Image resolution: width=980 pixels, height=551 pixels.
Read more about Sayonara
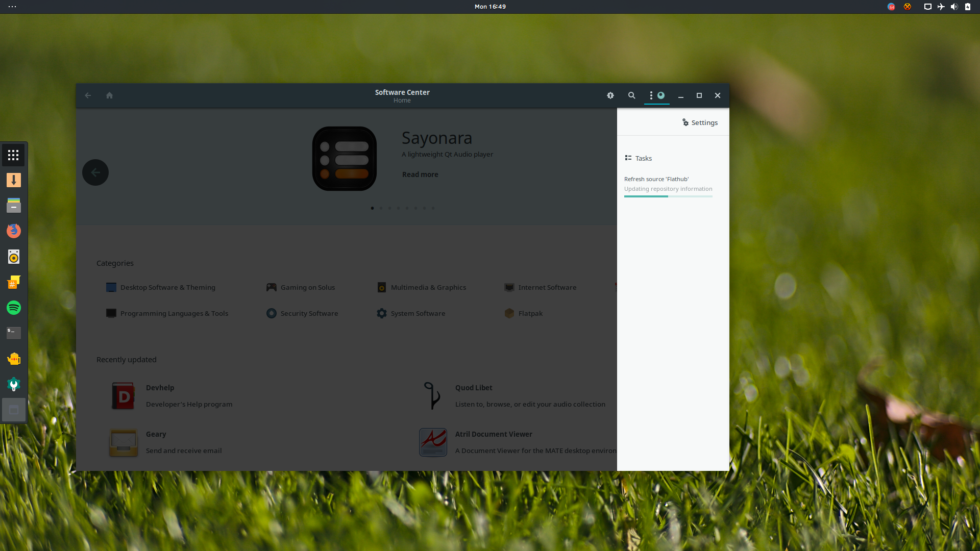click(x=420, y=174)
